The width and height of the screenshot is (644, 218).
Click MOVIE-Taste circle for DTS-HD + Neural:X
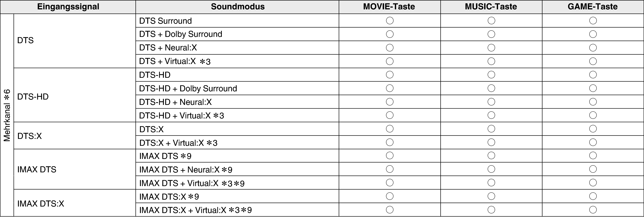(389, 102)
